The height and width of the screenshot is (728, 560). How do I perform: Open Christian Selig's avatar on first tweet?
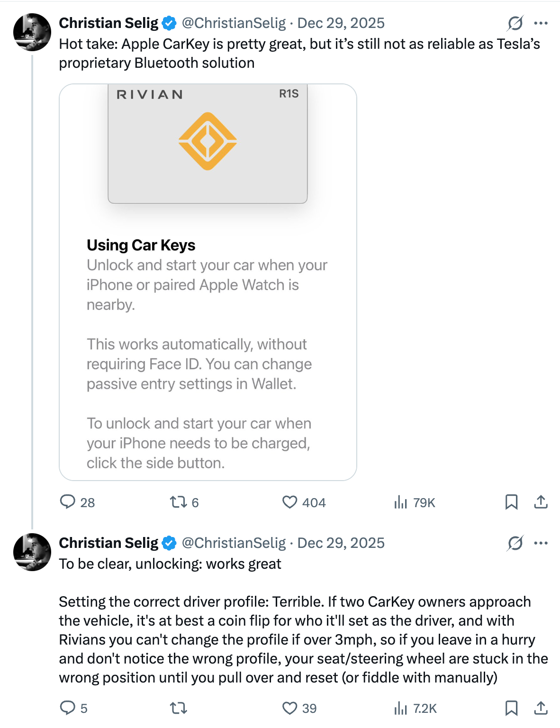coord(32,32)
